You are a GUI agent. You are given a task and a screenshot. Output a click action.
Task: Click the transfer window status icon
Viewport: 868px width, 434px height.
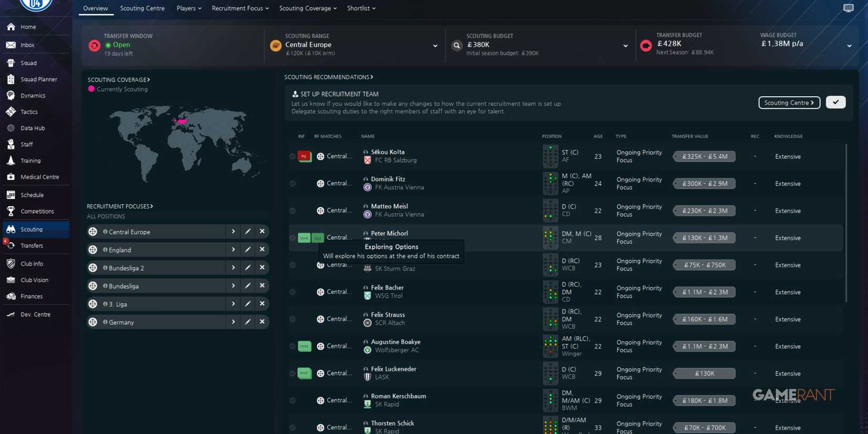click(94, 46)
